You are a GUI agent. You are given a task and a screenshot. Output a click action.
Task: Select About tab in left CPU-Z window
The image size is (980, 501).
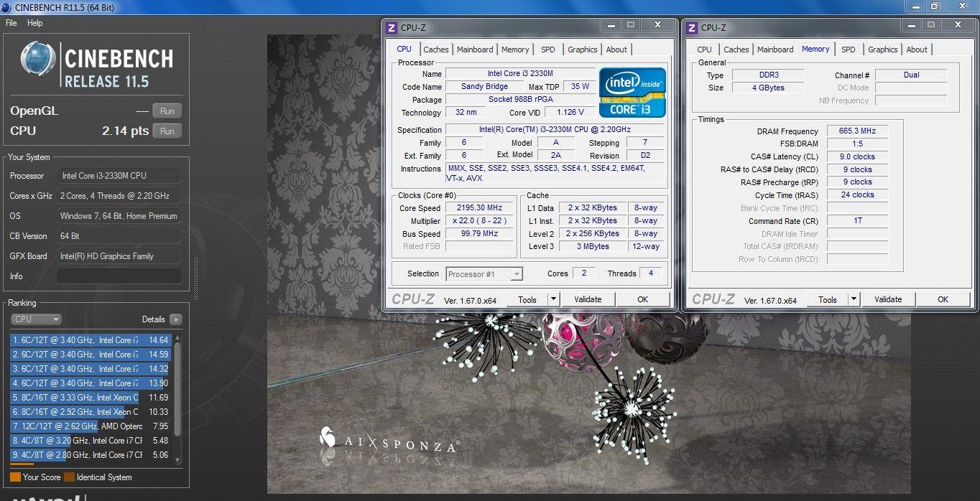(x=616, y=50)
